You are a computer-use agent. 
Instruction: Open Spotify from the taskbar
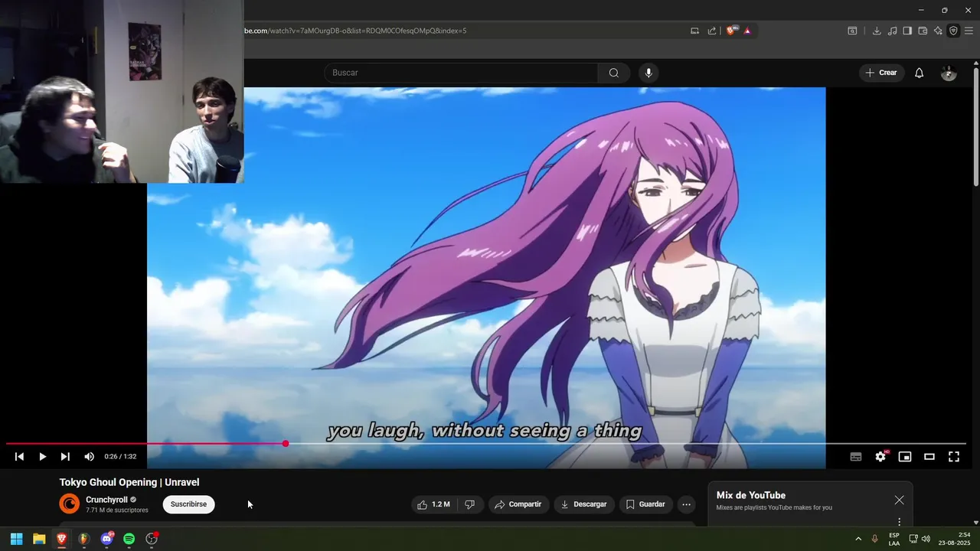(x=129, y=539)
